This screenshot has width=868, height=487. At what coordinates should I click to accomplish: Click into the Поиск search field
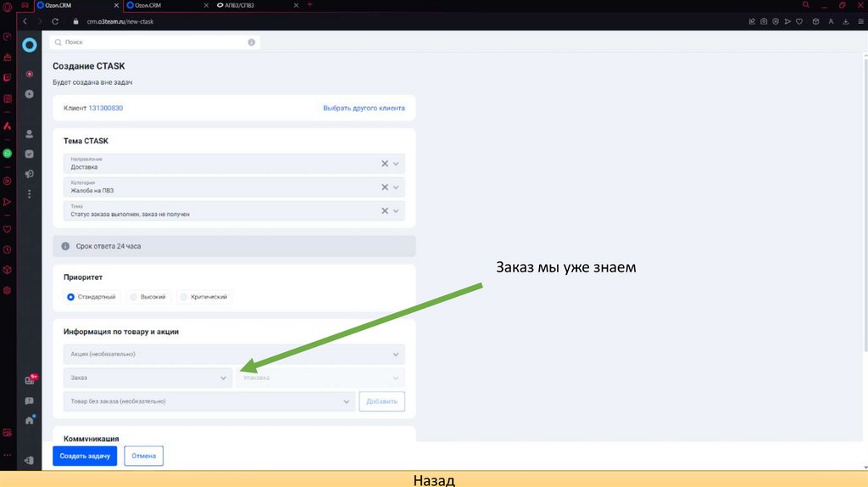(154, 42)
